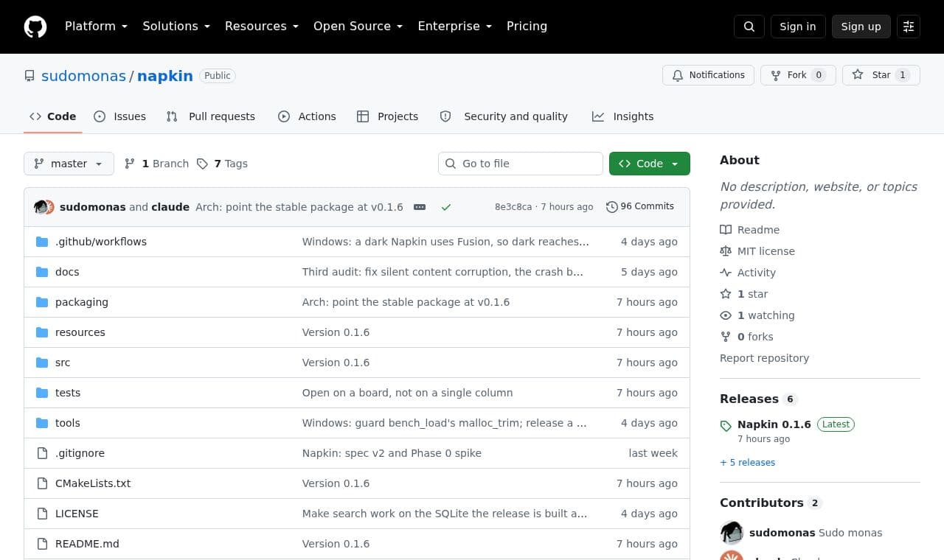Expand the Enterprise menu
944x560 pixels.
454,27
